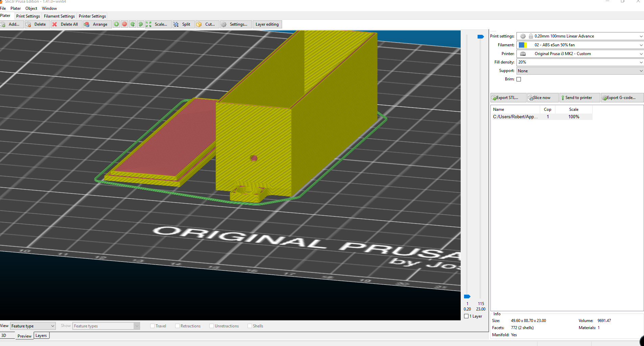
Task: Click the Facets value 772 (2 shells)
Action: point(522,328)
